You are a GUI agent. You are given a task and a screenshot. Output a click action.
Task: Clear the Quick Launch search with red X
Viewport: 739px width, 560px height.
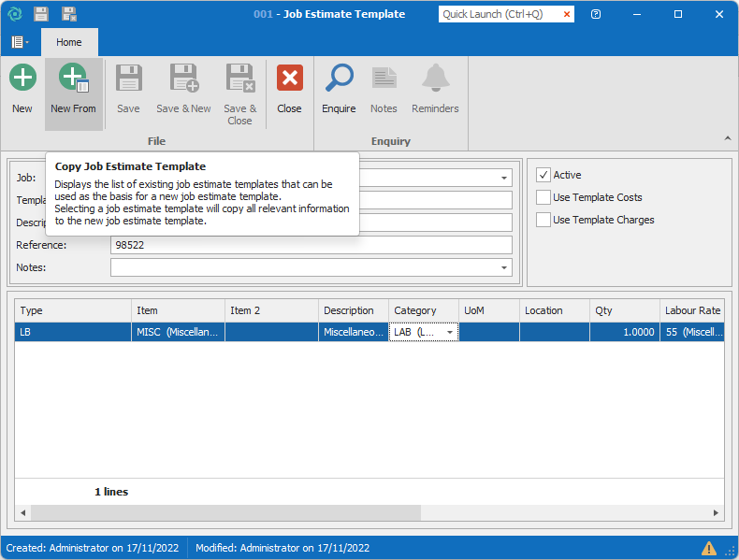coord(567,14)
